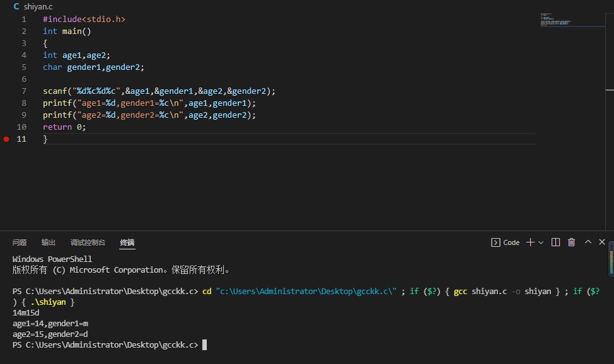614x364 pixels.
Task: Select the 调试控制台 tab
Action: pos(88,242)
